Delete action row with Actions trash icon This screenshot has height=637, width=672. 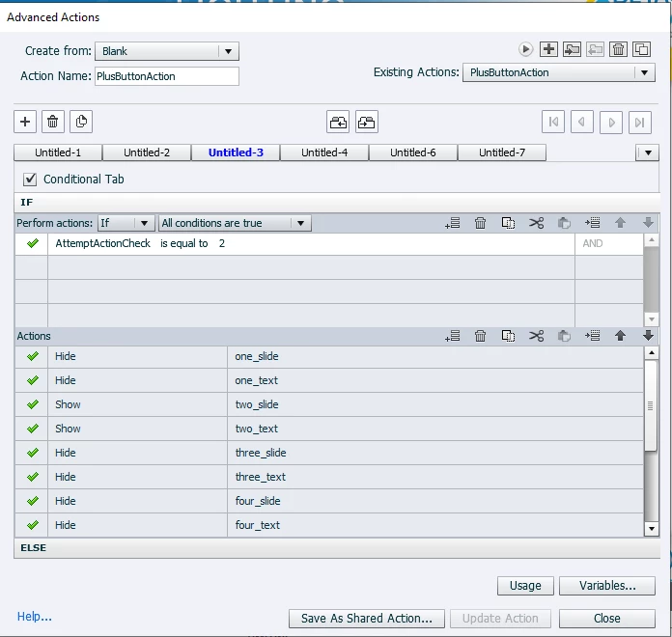click(x=481, y=336)
